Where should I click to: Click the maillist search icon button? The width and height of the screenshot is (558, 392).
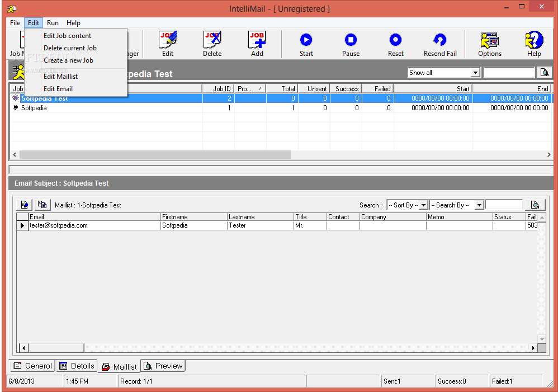[535, 205]
